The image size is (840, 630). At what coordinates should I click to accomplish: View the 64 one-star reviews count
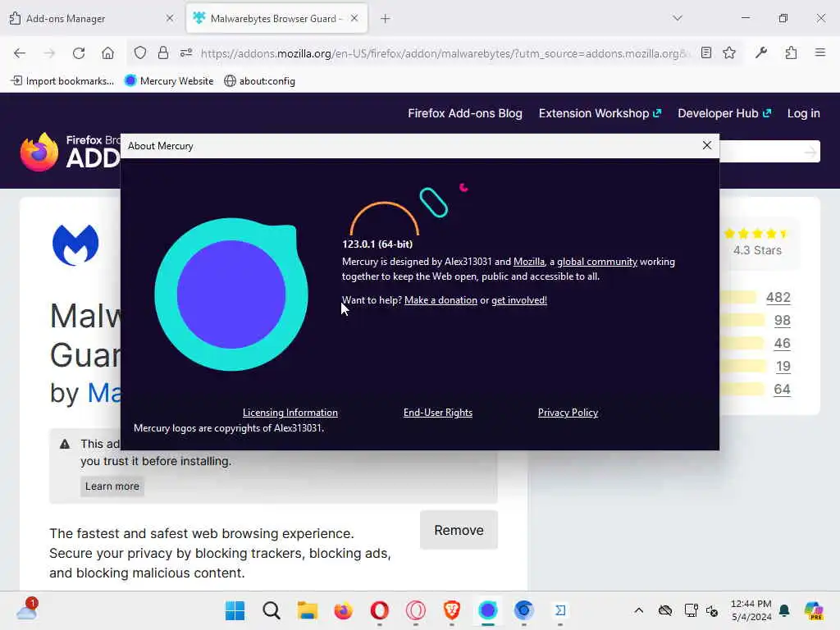782,390
